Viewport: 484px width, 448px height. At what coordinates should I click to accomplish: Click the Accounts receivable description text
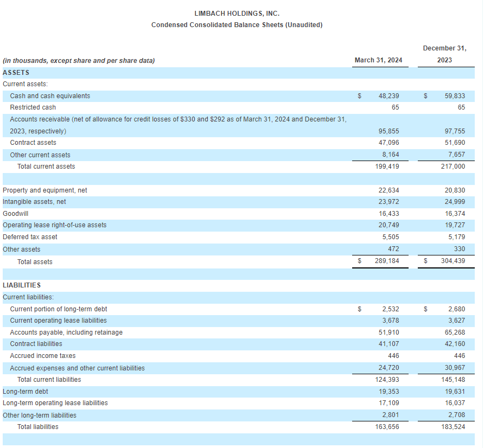[178, 125]
